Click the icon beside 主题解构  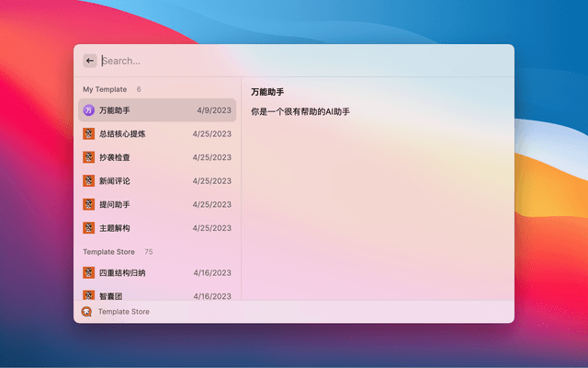point(89,228)
